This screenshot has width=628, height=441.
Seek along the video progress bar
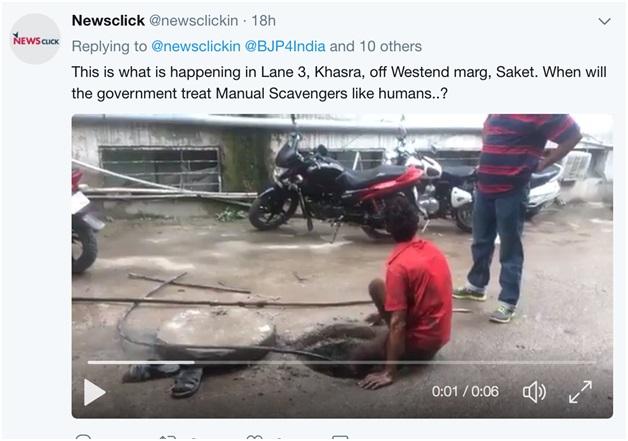[400, 363]
